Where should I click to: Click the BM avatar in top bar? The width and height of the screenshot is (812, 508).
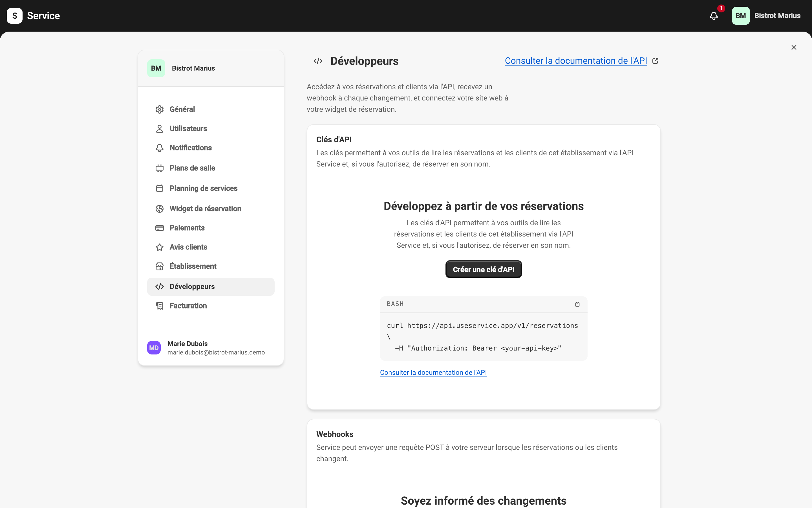[x=741, y=16]
